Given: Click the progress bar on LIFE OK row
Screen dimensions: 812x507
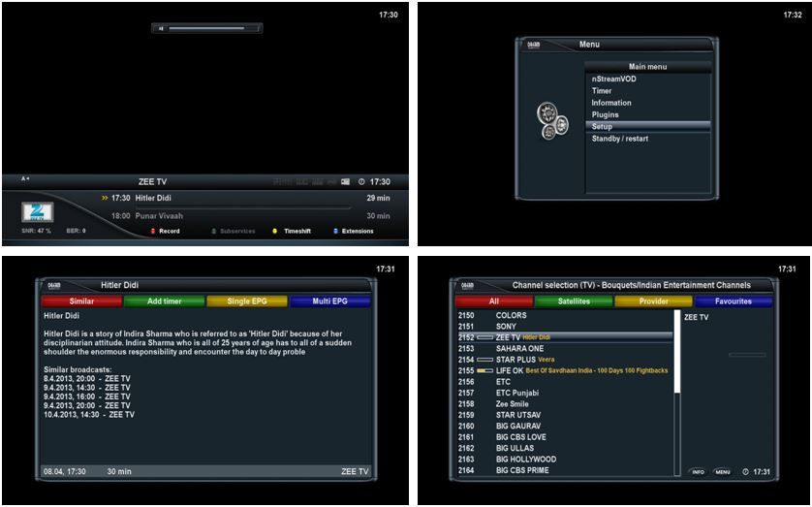Looking at the screenshot, I should (x=484, y=371).
